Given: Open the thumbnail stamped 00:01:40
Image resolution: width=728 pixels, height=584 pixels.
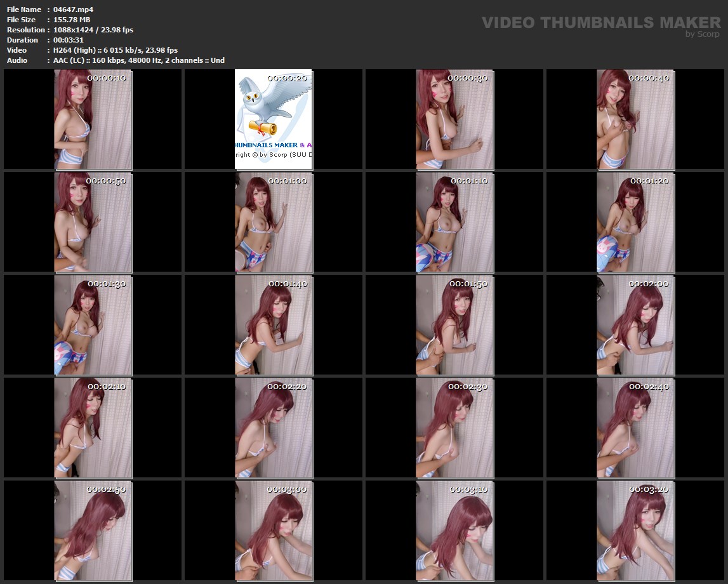Looking at the screenshot, I should (274, 325).
